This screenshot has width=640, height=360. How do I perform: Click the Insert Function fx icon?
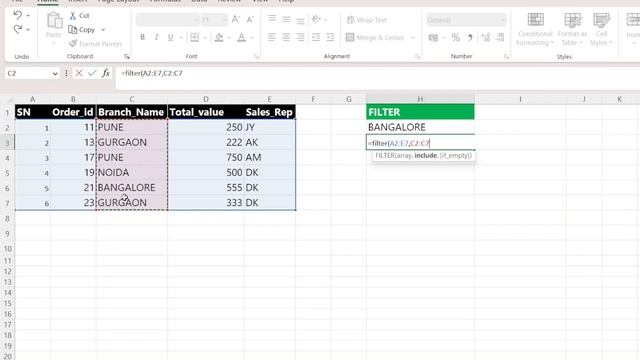coord(106,73)
